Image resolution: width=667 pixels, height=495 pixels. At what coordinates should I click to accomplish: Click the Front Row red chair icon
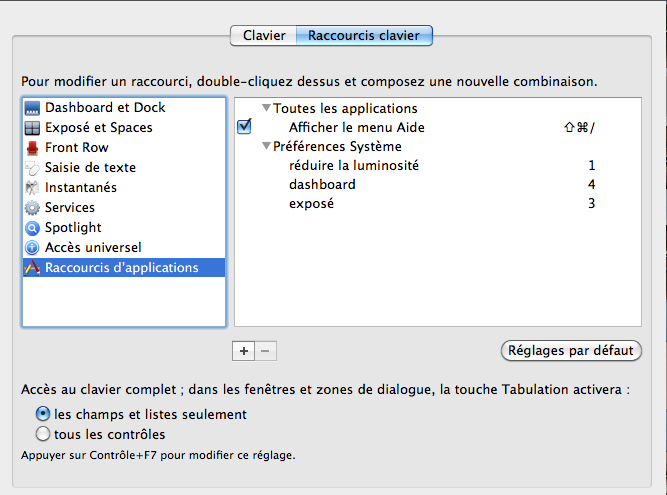32,148
